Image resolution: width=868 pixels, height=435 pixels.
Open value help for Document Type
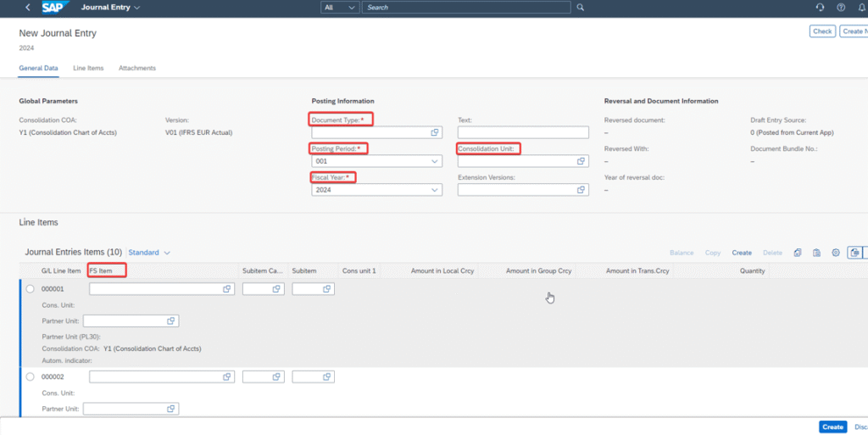tap(435, 133)
